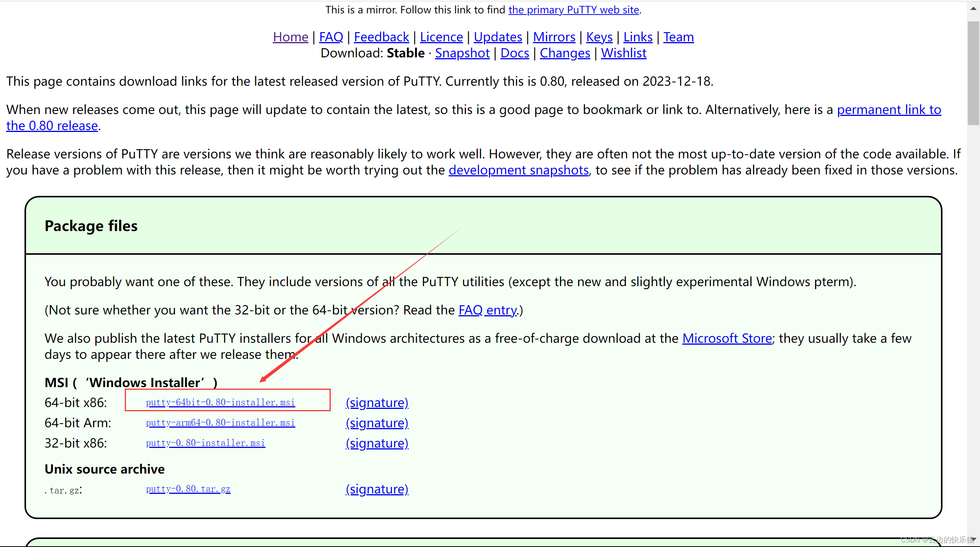Click the vertical scrollbar thumb
Viewport: 980px width, 547px height.
(x=973, y=73)
